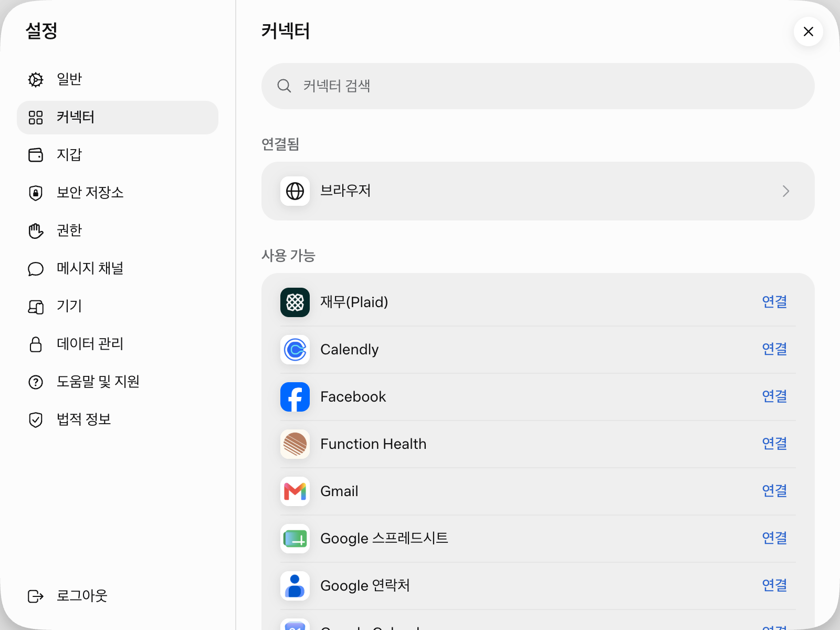Viewport: 840px width, 630px height.
Task: Click the Google 스프레드시트 icon
Action: coord(295,539)
